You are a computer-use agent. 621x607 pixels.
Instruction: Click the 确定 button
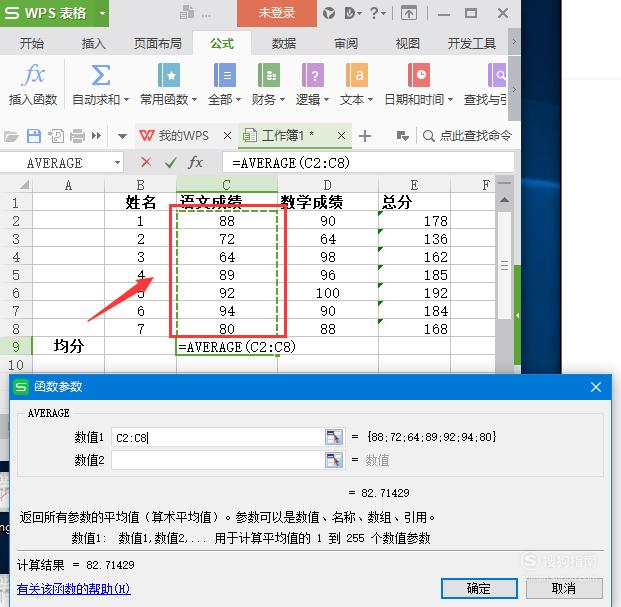click(479, 588)
